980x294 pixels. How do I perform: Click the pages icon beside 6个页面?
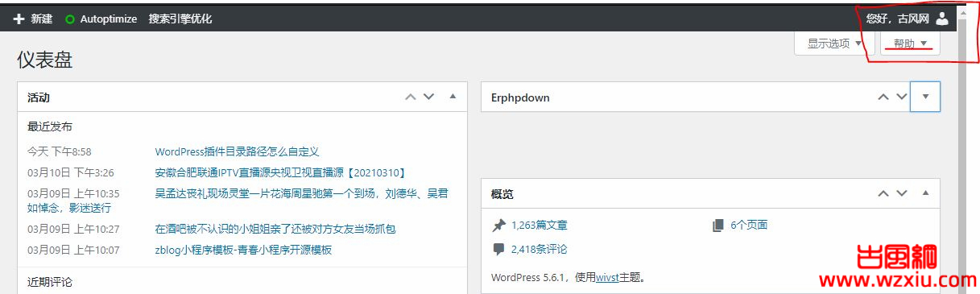(x=718, y=225)
